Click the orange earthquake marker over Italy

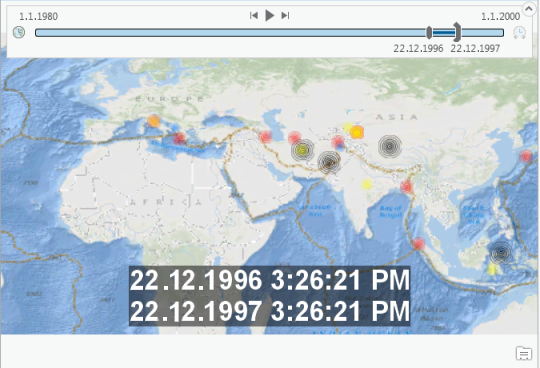154,121
